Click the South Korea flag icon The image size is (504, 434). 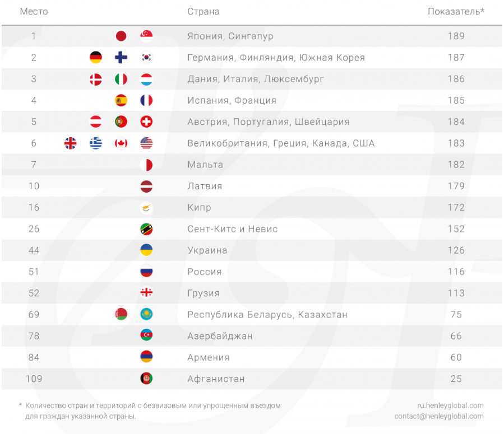click(x=146, y=58)
